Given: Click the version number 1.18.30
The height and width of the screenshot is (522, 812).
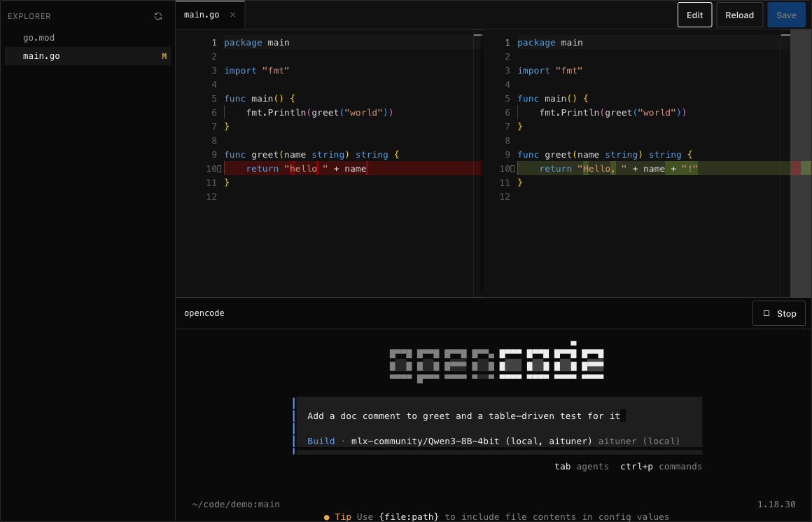Looking at the screenshot, I should pos(776,504).
